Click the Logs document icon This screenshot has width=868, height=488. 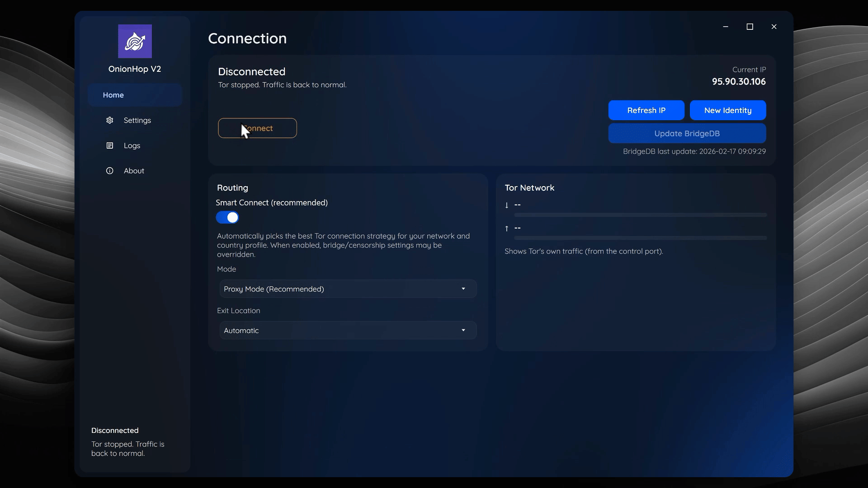pyautogui.click(x=109, y=145)
